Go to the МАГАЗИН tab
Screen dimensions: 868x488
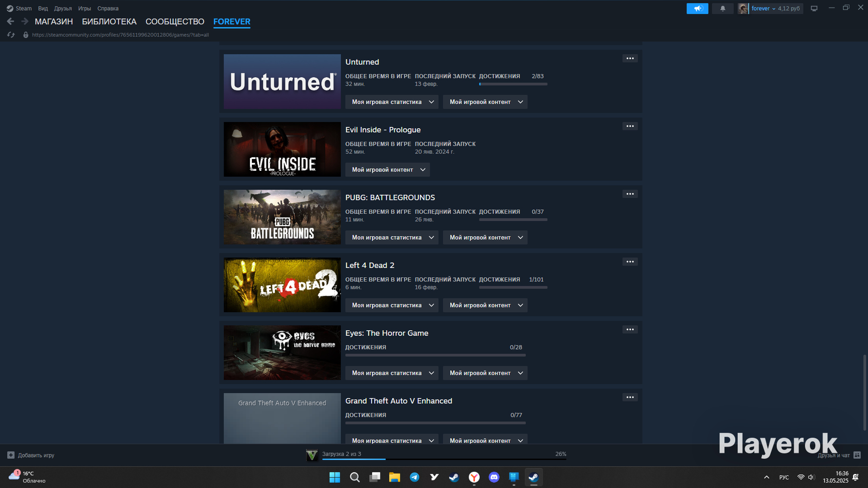(54, 21)
